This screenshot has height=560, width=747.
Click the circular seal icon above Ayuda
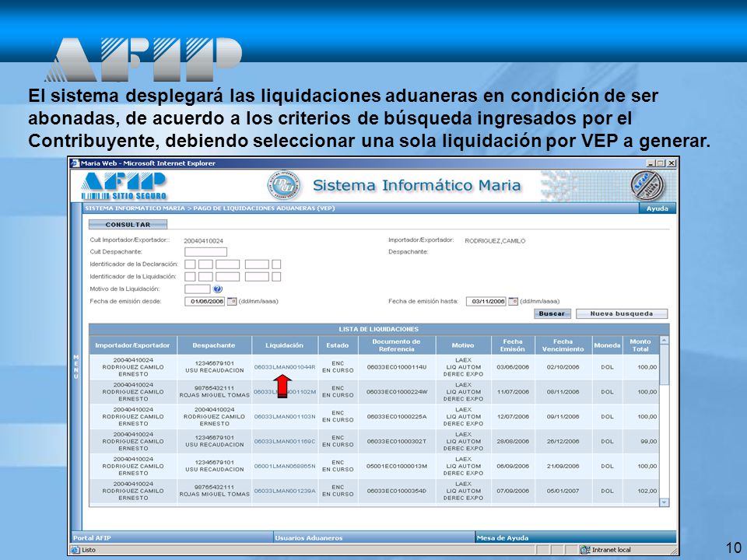coord(648,185)
